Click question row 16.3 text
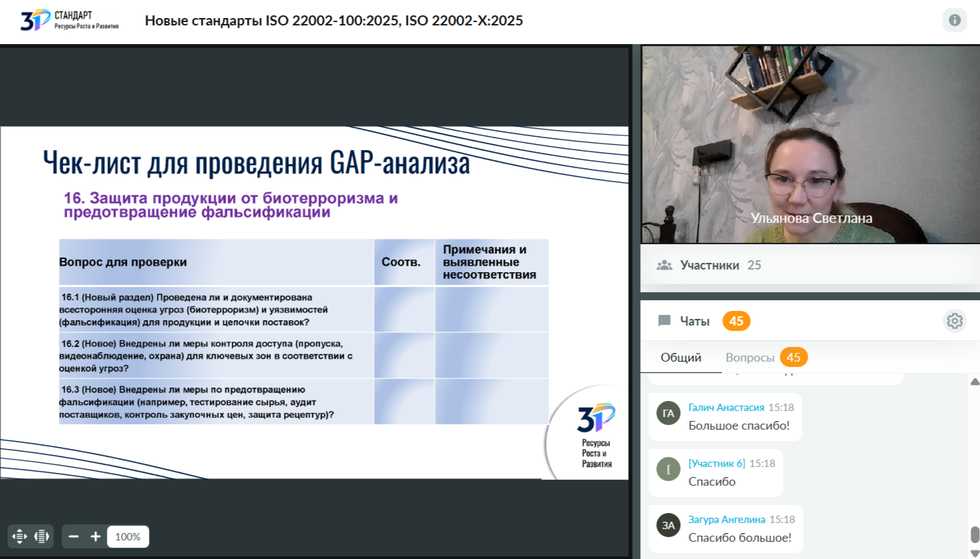This screenshot has width=980, height=559. [196, 402]
